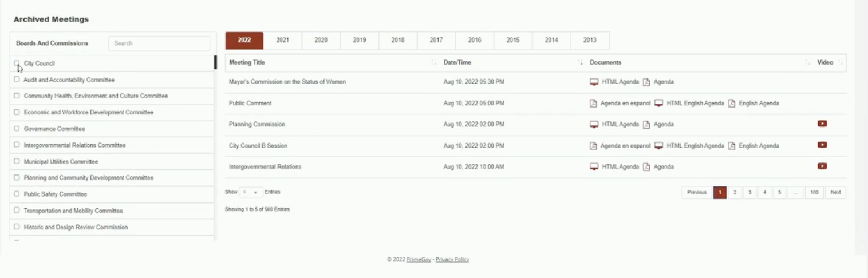Image resolution: width=868 pixels, height=278 pixels.
Task: Switch to the 2019 year tab
Action: tap(360, 40)
